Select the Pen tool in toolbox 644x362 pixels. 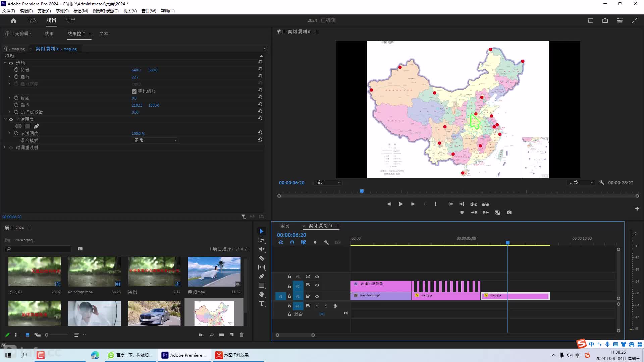pyautogui.click(x=262, y=276)
